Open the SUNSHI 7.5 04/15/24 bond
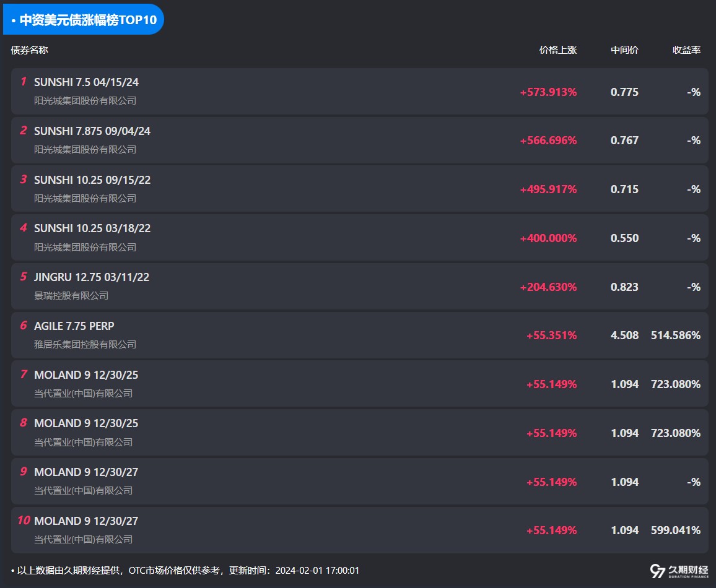The image size is (716, 588). coord(86,82)
